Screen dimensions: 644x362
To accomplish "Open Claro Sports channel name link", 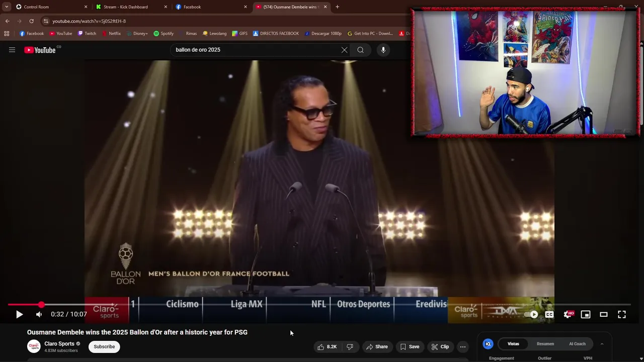I will [59, 344].
